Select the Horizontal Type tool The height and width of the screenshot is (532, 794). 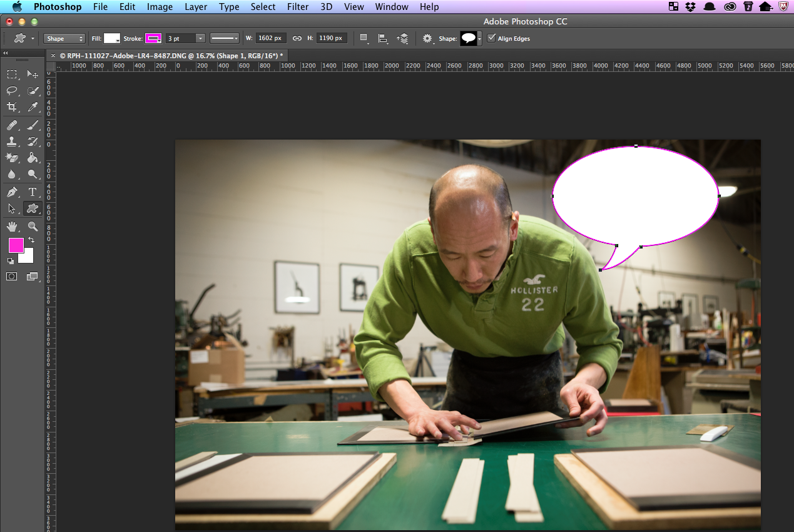(x=33, y=192)
